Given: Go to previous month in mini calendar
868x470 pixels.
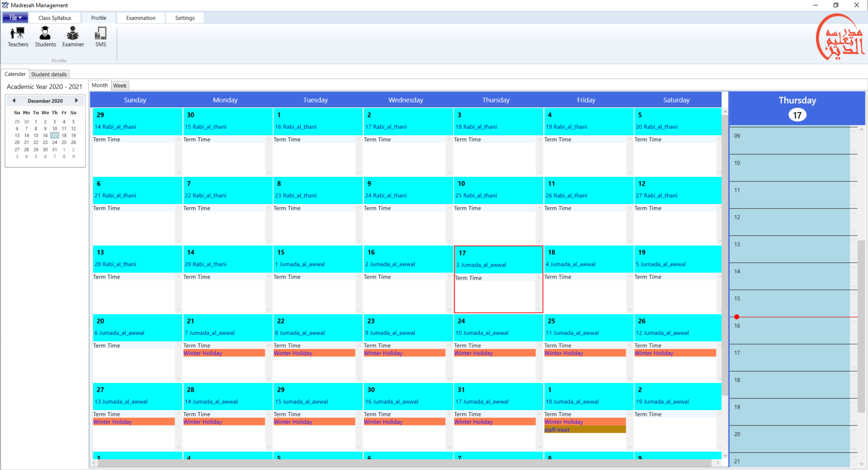Looking at the screenshot, I should (14, 101).
